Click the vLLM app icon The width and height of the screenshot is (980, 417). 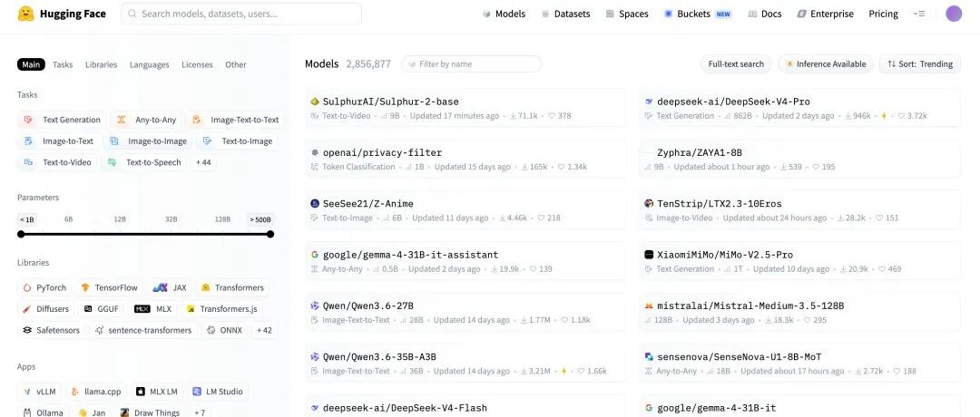click(27, 392)
